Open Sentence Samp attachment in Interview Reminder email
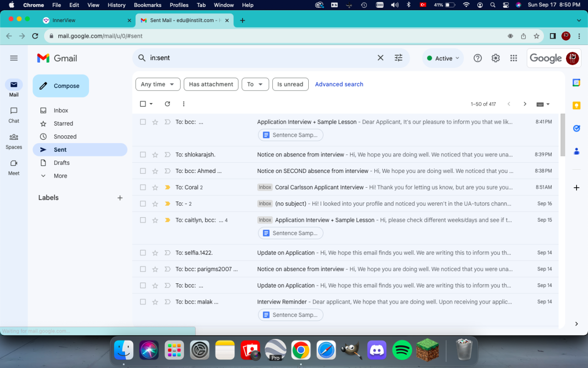This screenshot has width=588, height=368. pyautogui.click(x=291, y=315)
